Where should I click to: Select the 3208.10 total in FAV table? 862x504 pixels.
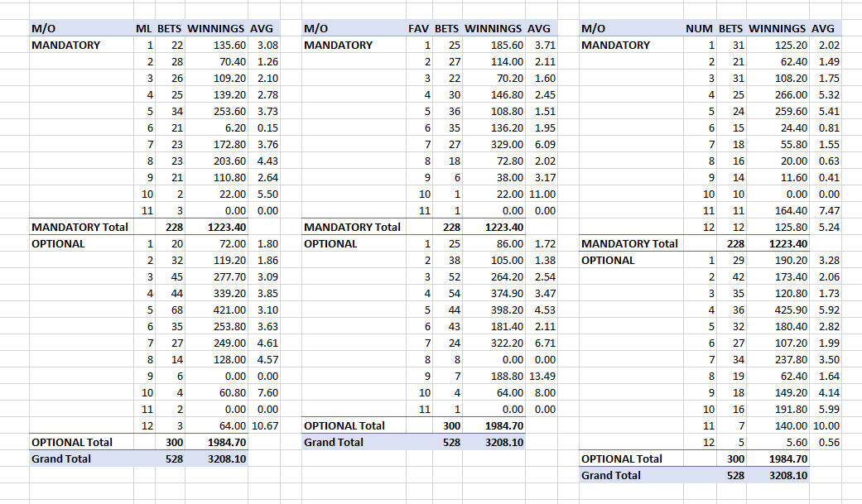click(504, 442)
